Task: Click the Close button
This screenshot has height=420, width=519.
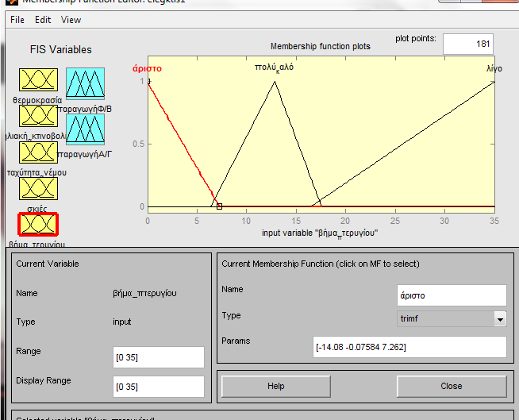Action: 452,386
